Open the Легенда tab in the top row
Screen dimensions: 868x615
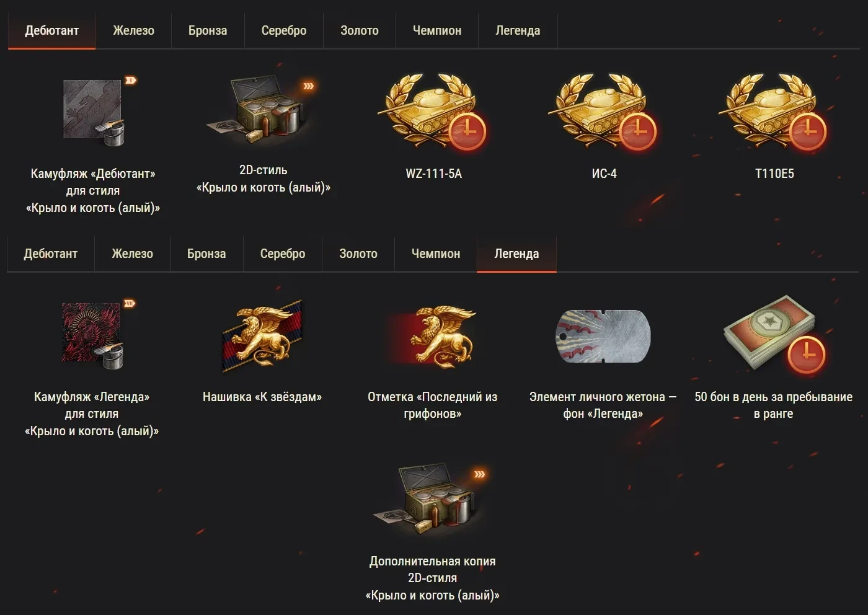coord(518,30)
